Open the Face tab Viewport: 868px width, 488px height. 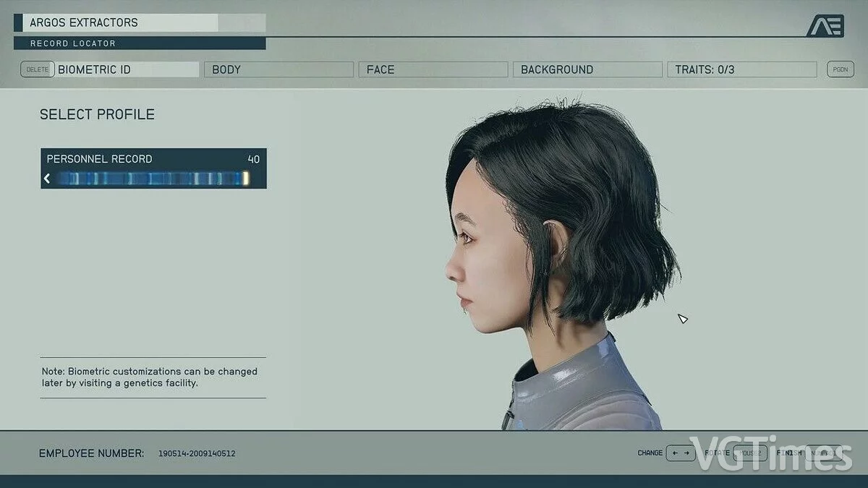433,69
